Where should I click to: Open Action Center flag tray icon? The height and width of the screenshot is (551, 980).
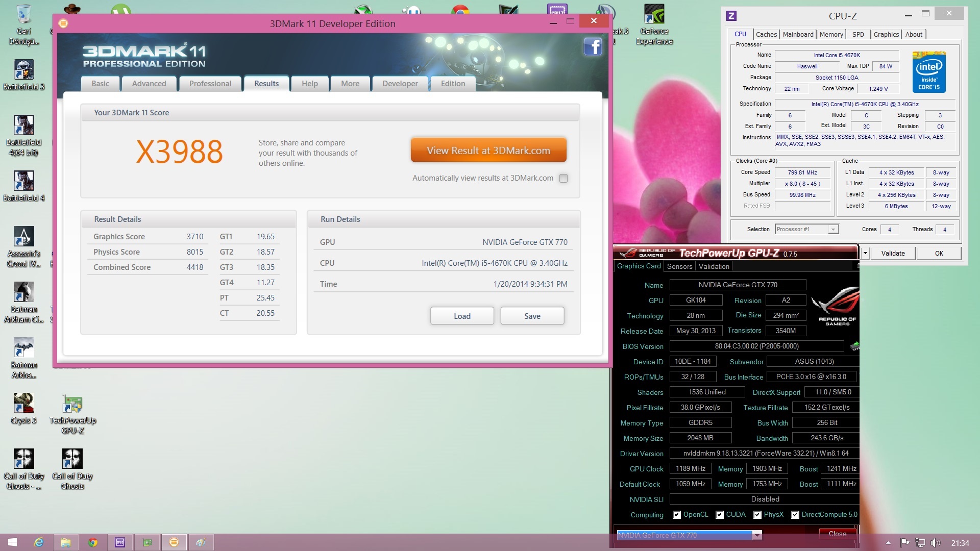tap(905, 543)
